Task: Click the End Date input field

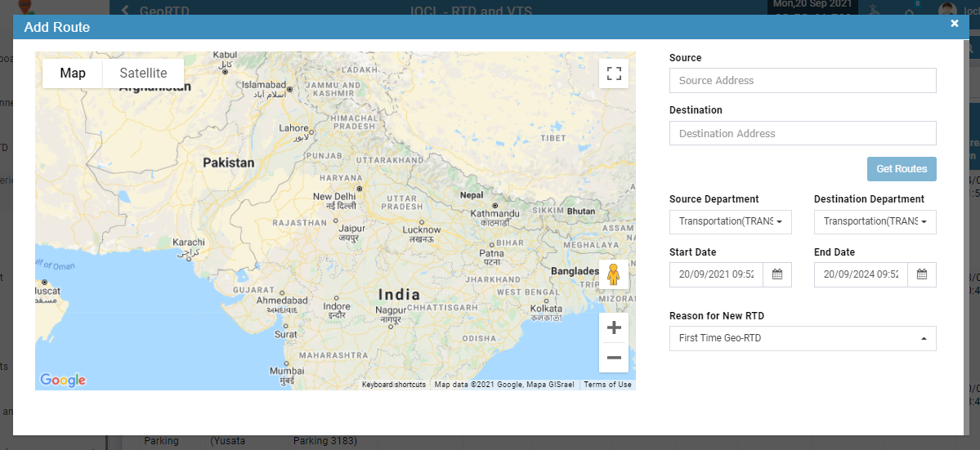Action: coord(861,274)
